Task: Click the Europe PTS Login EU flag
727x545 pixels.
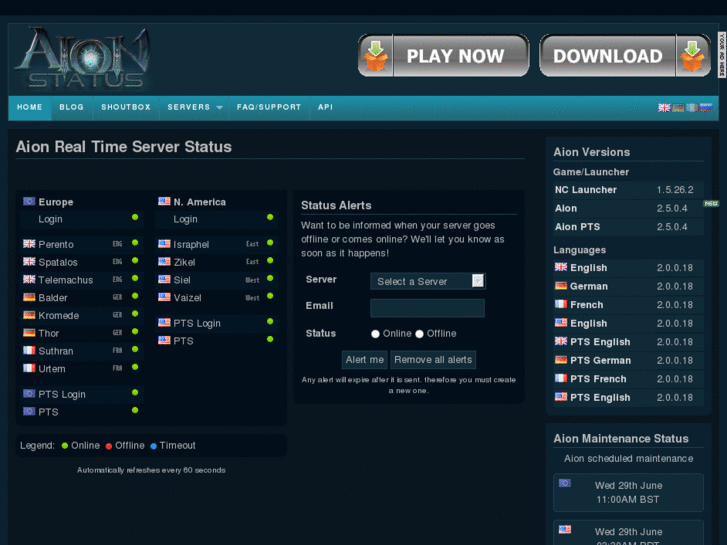Action: (x=29, y=394)
